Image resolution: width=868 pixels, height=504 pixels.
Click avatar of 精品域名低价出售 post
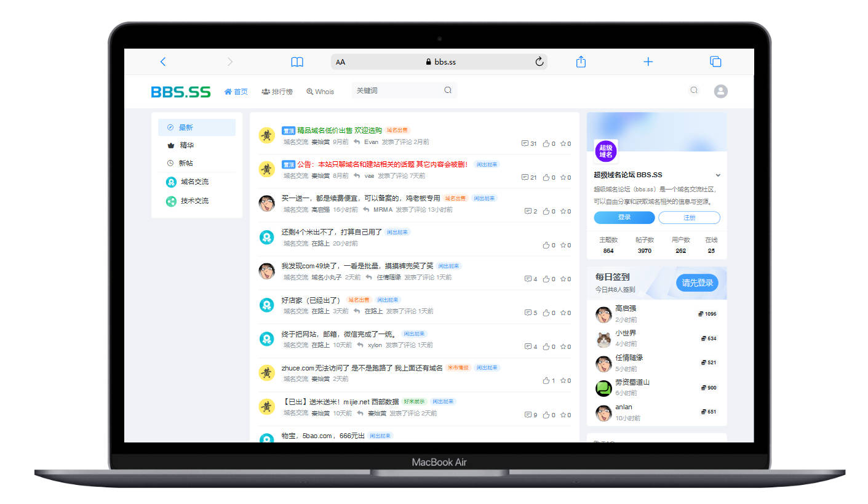pos(266,135)
